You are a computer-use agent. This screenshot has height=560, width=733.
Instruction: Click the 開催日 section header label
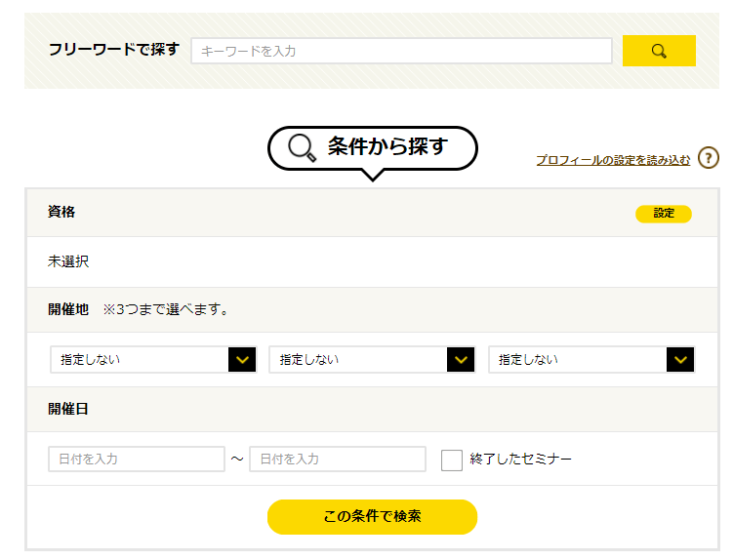68,409
